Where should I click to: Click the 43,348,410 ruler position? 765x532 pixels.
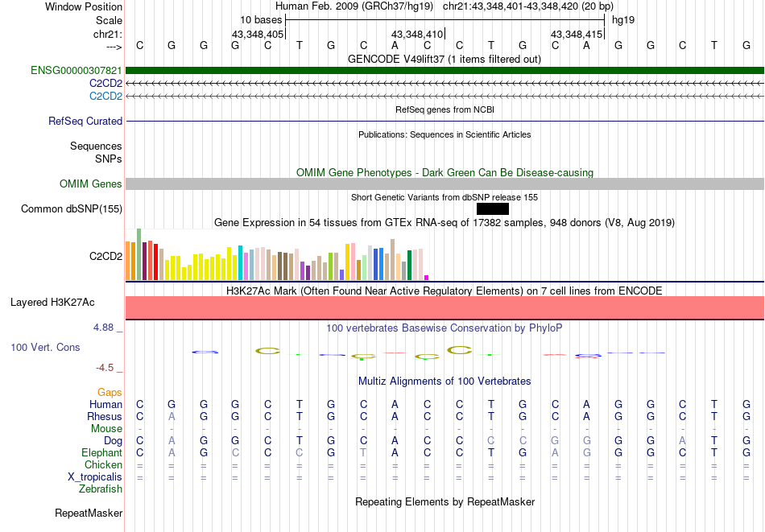point(417,34)
